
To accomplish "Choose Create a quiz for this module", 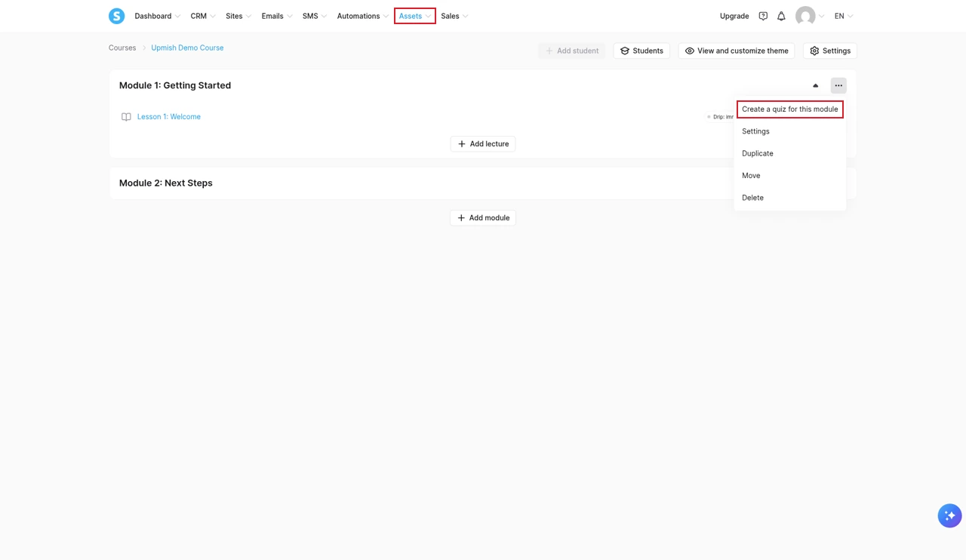I will point(789,109).
